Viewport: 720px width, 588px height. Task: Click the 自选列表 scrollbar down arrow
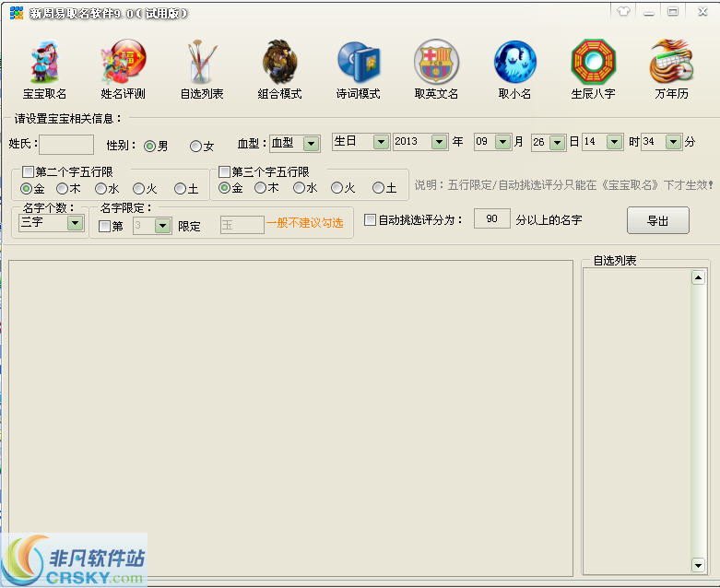[698, 564]
